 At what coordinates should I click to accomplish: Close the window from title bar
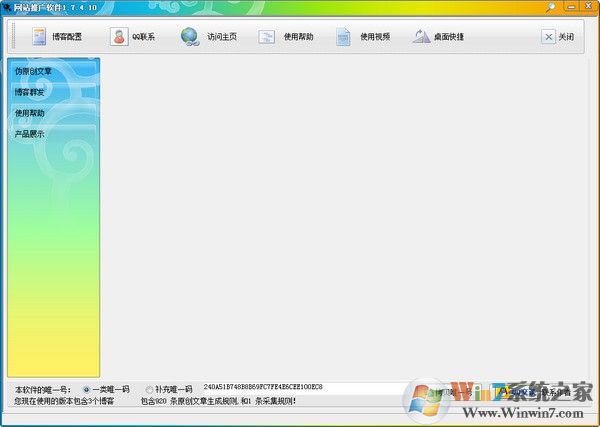coord(589,6)
